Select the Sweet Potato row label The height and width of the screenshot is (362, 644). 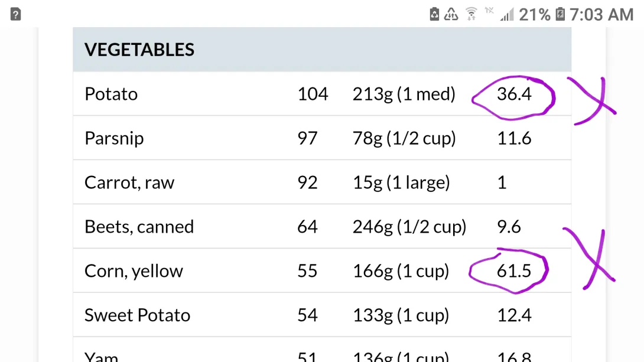[x=137, y=315]
